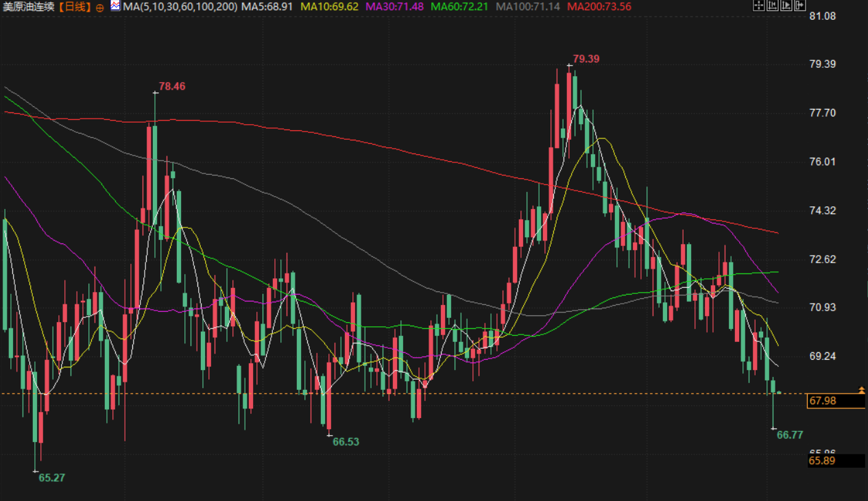Click the crosshair cursor icon in top toolbar

759,6
